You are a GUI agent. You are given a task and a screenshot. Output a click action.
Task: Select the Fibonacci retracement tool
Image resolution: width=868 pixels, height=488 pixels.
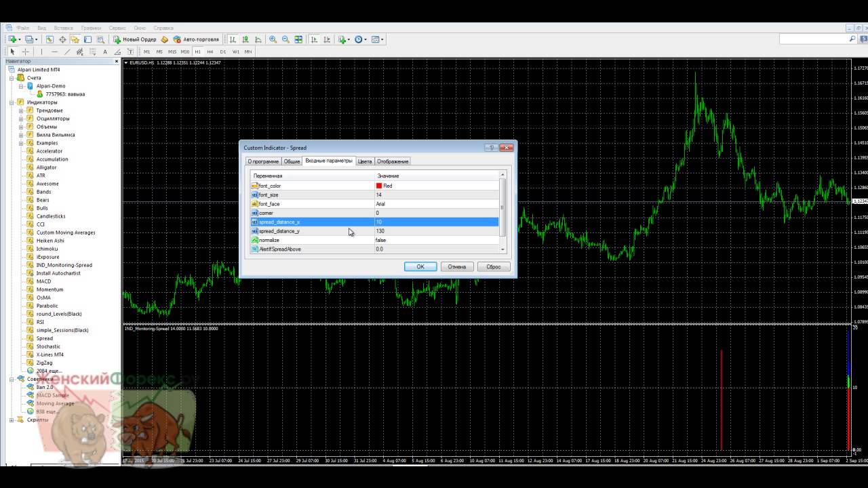(x=92, y=52)
